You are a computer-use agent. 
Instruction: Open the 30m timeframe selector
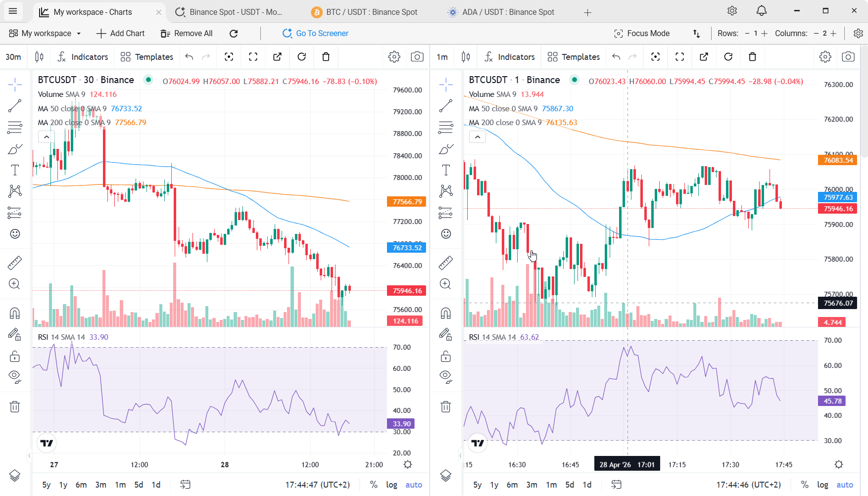coord(13,57)
